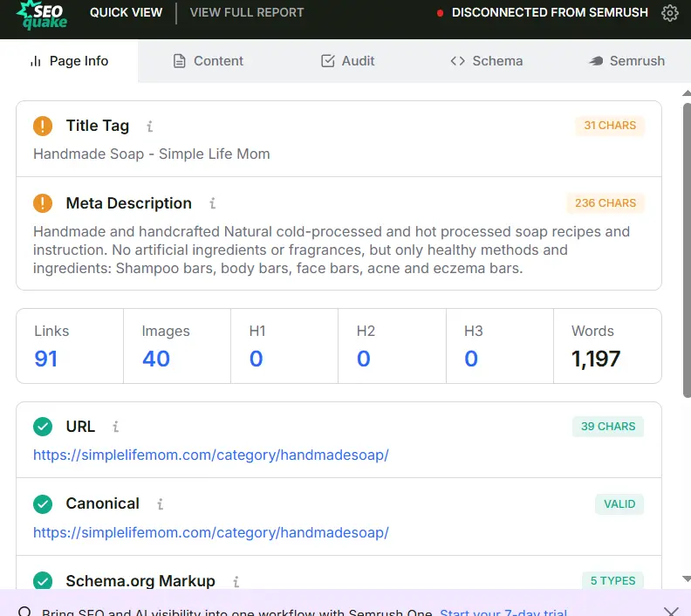
Task: Open VIEW FULL REPORT
Action: click(247, 12)
